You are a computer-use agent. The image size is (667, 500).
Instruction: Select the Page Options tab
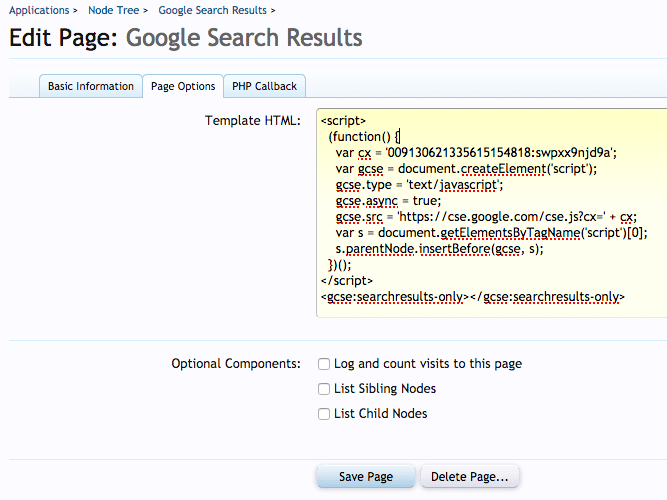click(x=183, y=86)
